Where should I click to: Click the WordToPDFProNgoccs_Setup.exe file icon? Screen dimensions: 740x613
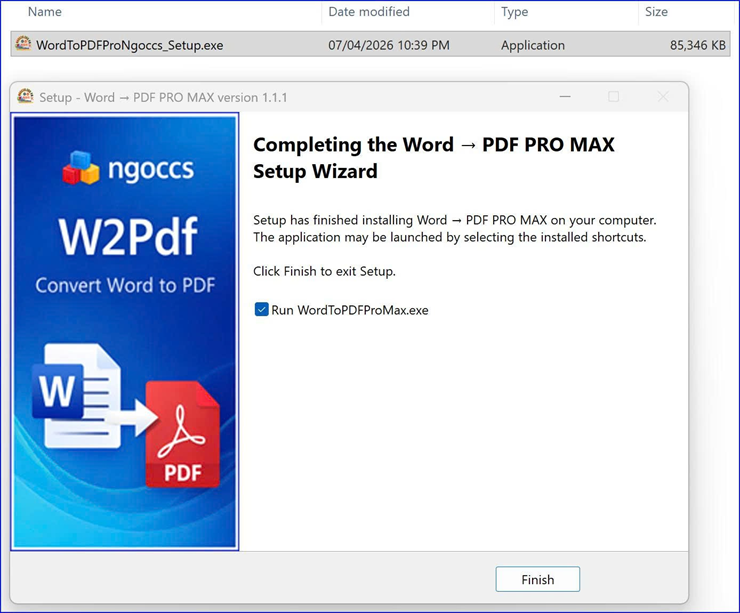click(x=23, y=45)
